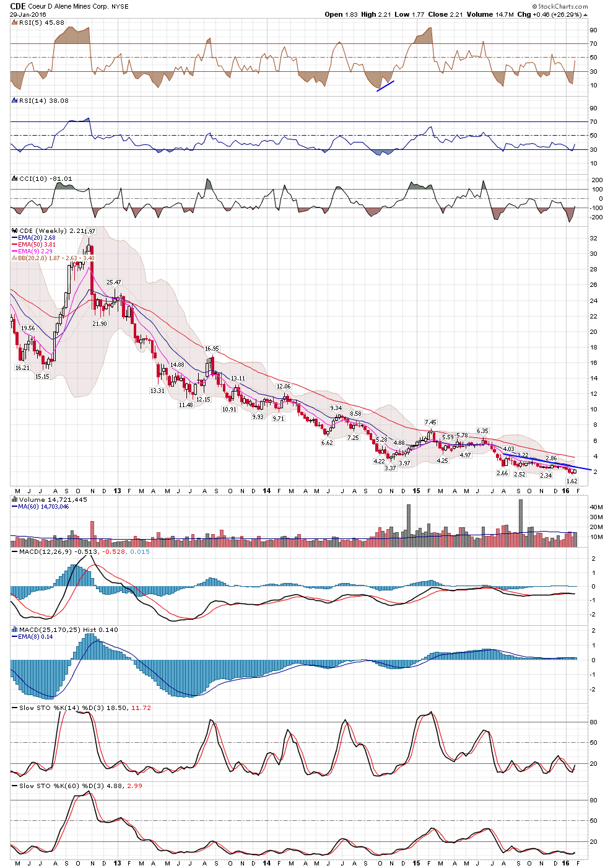Click the green up-triangle beside Chg

click(586, 15)
